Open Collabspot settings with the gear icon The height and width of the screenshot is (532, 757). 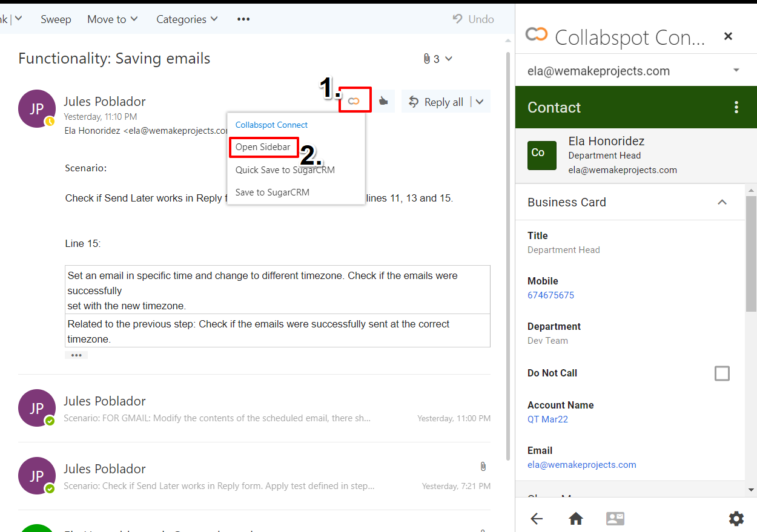(736, 519)
